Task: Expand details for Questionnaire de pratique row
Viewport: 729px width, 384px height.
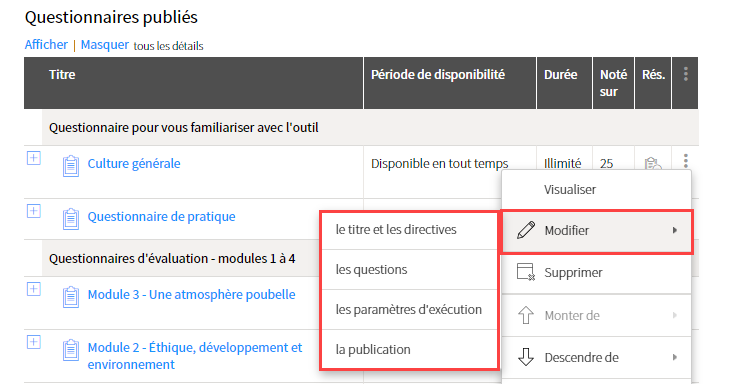Action: [x=33, y=211]
